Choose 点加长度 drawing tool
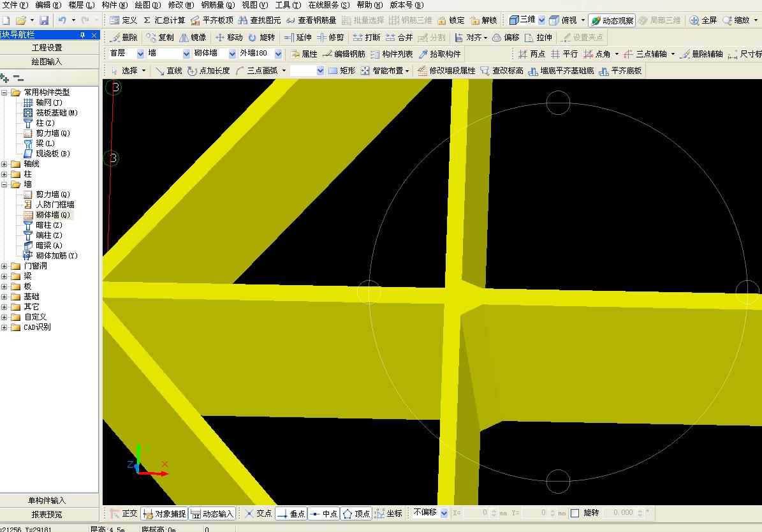The width and height of the screenshot is (762, 532). 209,71
